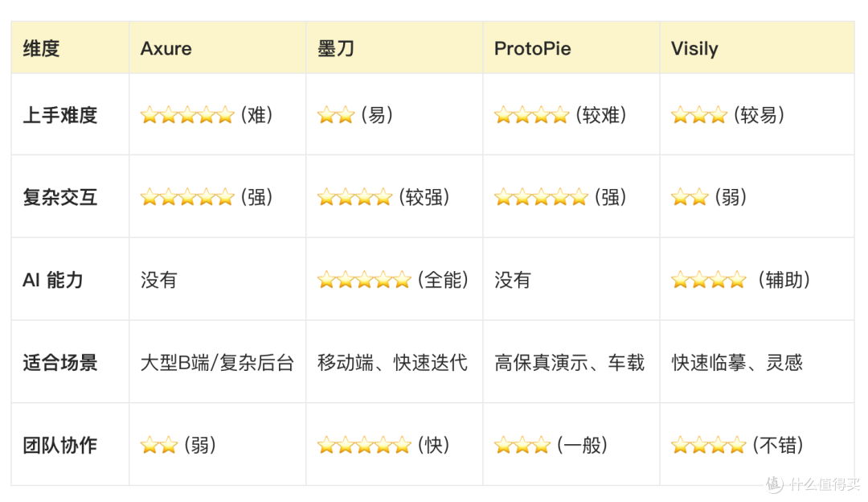
Task: Click ProtoPie's four-star (较难) rating
Action: [560, 115]
